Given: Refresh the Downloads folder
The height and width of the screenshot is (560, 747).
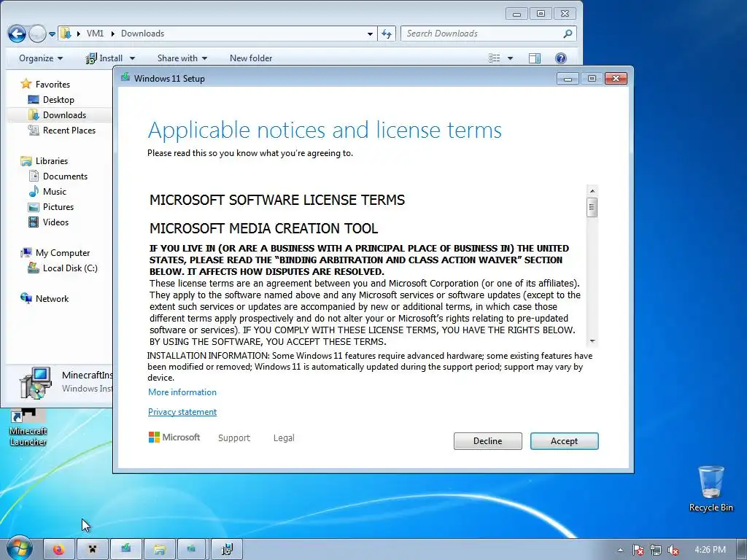Looking at the screenshot, I should pos(387,34).
